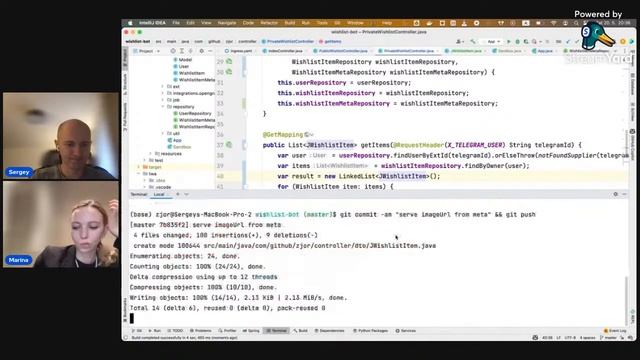
Task: Open the Spring tool window
Action: point(251,331)
